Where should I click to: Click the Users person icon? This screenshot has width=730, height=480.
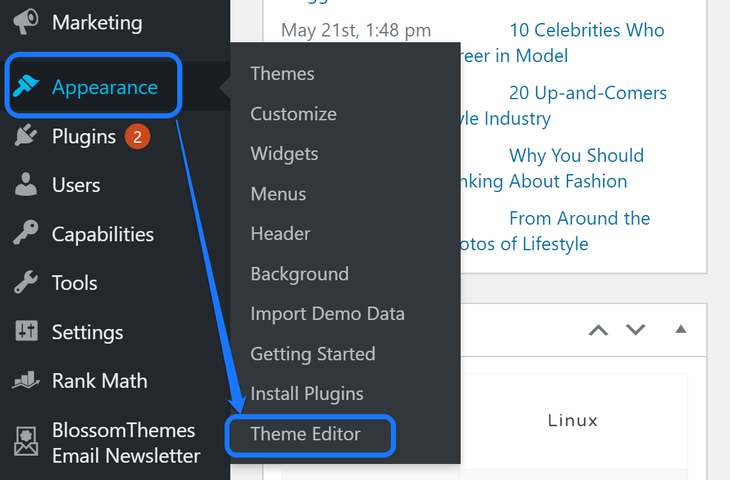point(26,184)
